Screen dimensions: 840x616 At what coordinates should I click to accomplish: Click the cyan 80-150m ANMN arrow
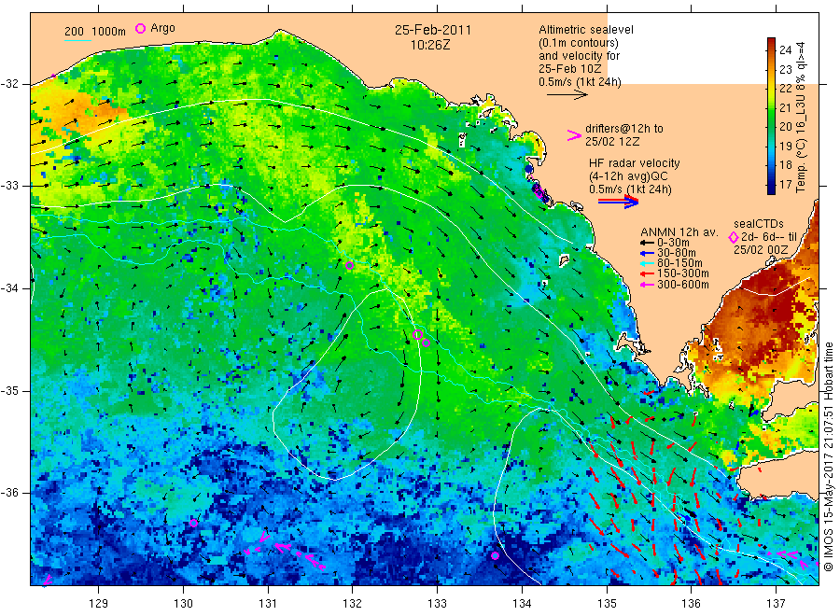point(647,263)
